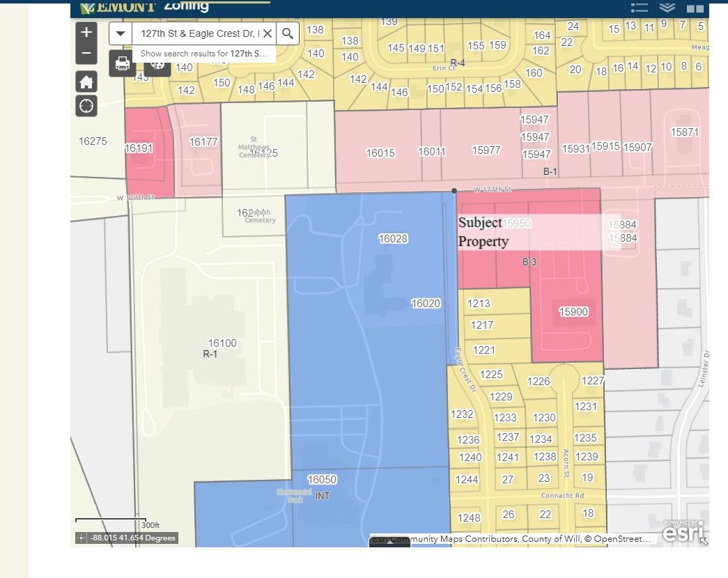Select the search results suggestion for 127th St

[x=204, y=54]
